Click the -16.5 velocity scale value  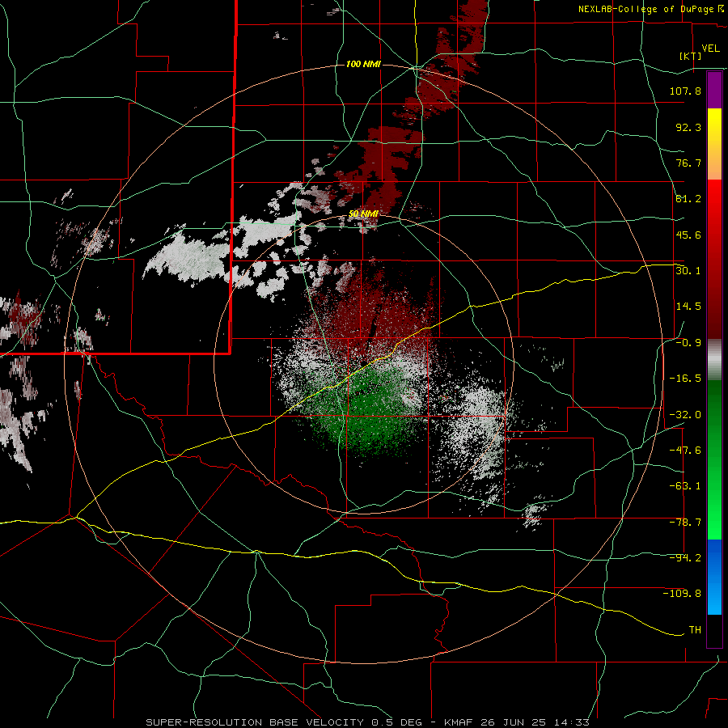tap(685, 379)
